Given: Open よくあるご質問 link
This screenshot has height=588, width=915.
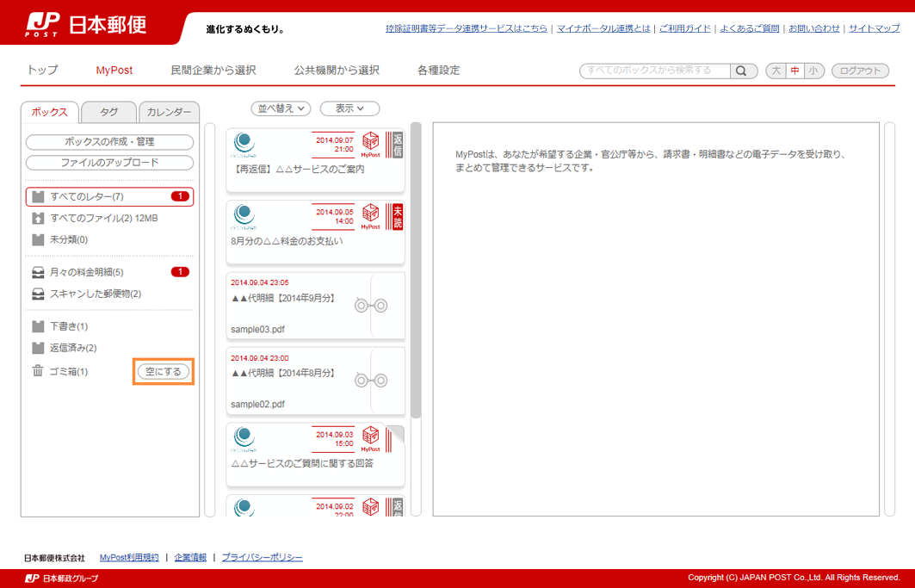Looking at the screenshot, I should coord(750,28).
